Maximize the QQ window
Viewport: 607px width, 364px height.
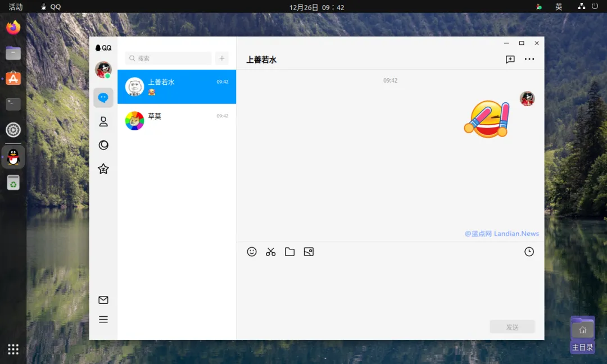[x=522, y=43]
